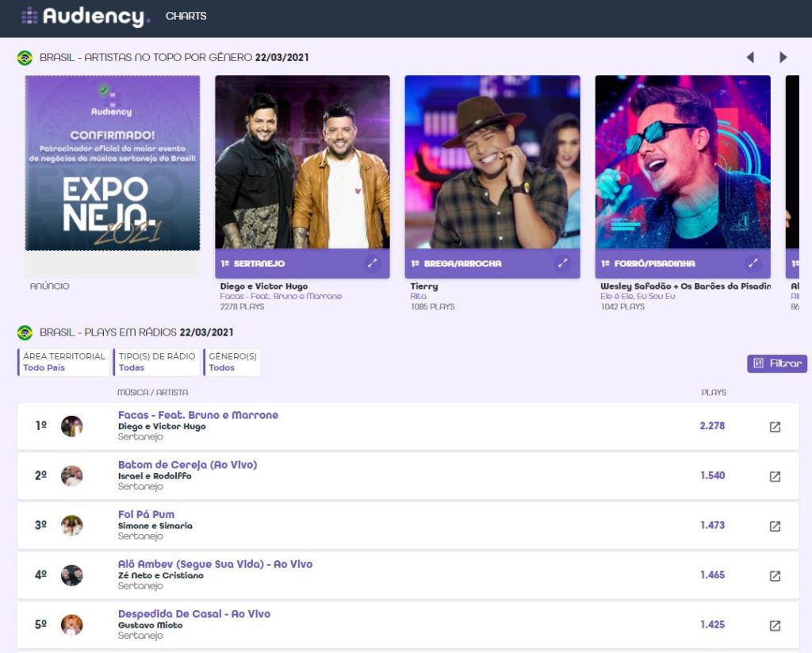
Task: Expand the Brega/Arrocha genre card
Action: point(562,263)
